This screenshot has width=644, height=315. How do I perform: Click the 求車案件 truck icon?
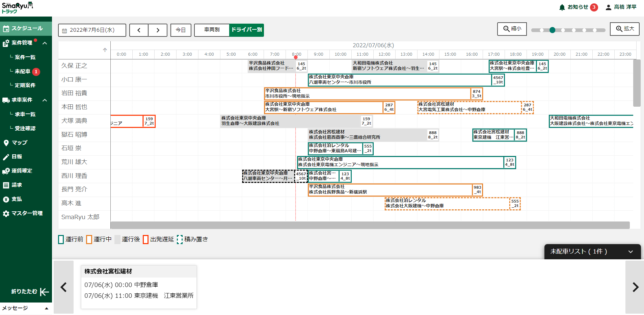[x=6, y=100]
